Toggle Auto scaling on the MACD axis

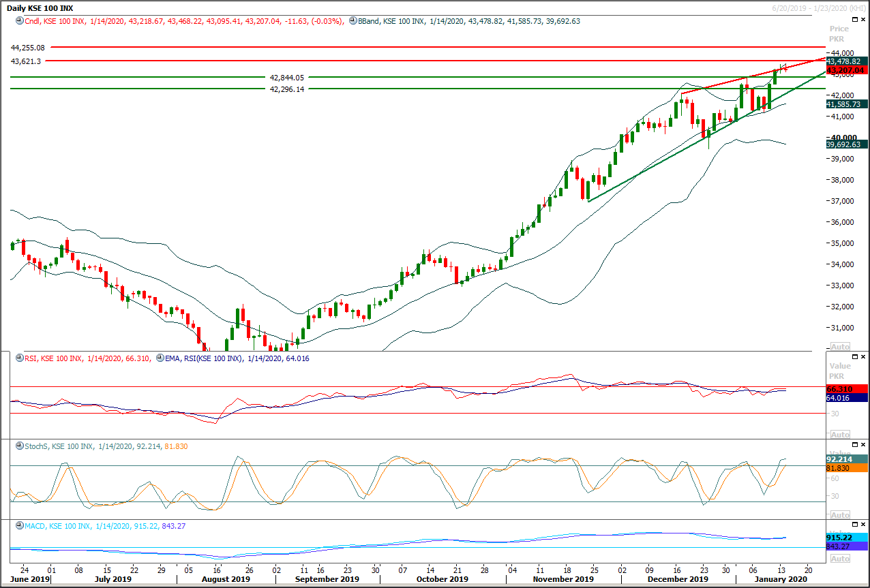[x=840, y=559]
